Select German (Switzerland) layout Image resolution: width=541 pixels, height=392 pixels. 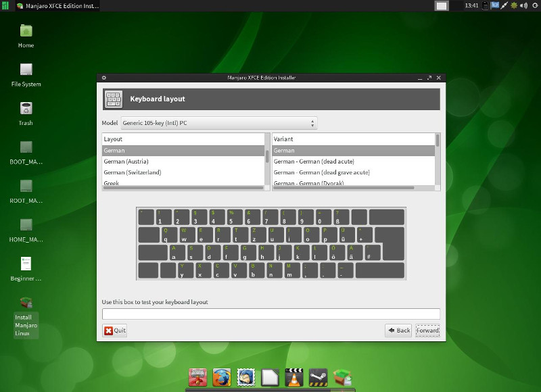pos(132,172)
